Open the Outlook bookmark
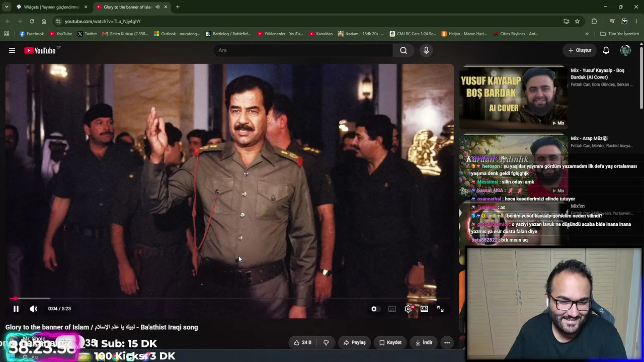 [177, 34]
